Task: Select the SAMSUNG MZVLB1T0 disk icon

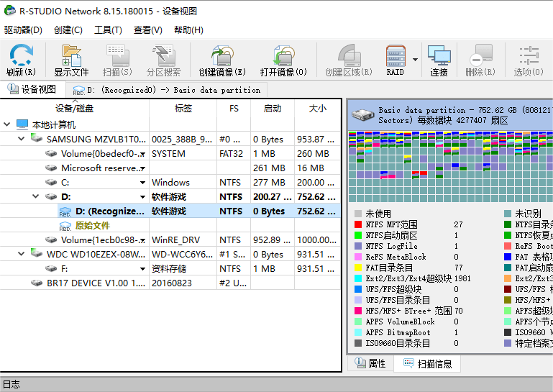Action: point(37,138)
